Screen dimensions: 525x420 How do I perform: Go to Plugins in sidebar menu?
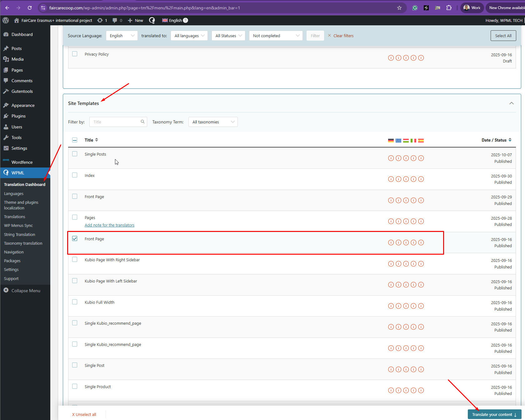18,116
